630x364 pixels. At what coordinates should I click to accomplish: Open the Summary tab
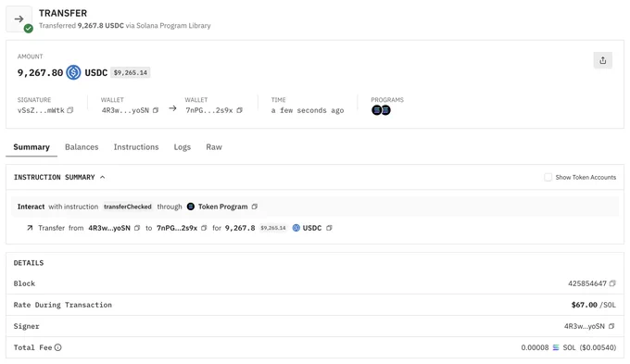(x=31, y=147)
